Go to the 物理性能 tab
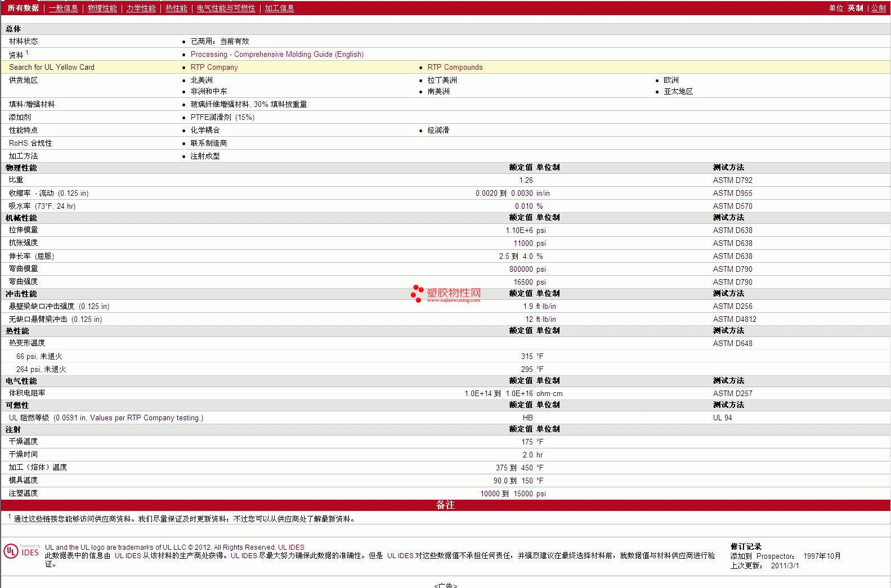The width and height of the screenshot is (891, 588). (x=102, y=8)
